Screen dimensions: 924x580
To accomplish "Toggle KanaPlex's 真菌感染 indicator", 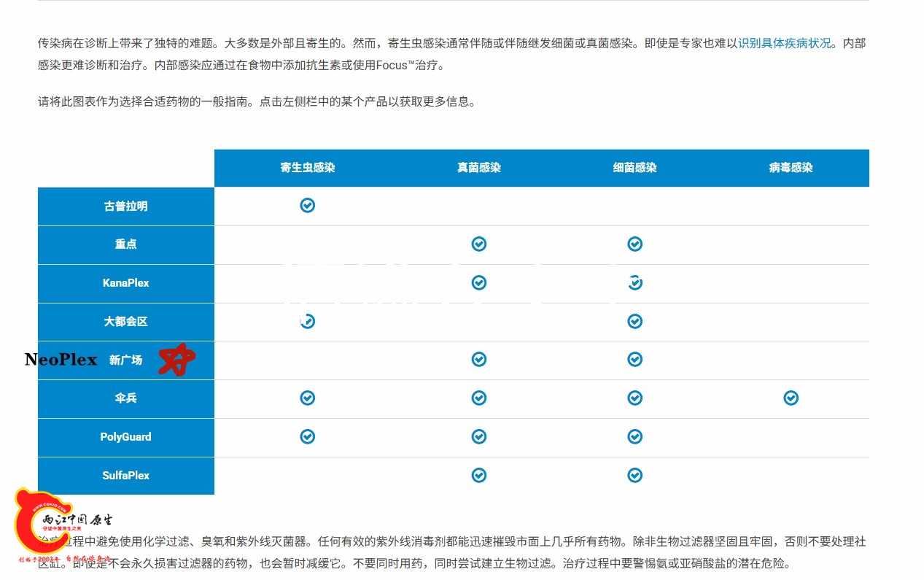I will (x=478, y=282).
